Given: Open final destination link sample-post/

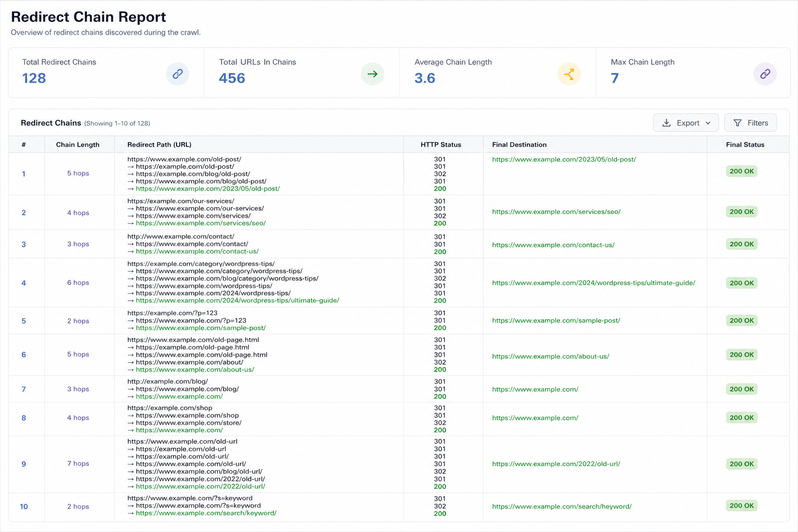Looking at the screenshot, I should click(556, 321).
